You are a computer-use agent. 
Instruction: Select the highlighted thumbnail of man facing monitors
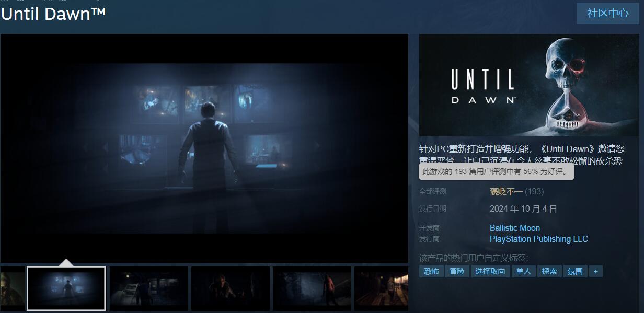click(66, 288)
